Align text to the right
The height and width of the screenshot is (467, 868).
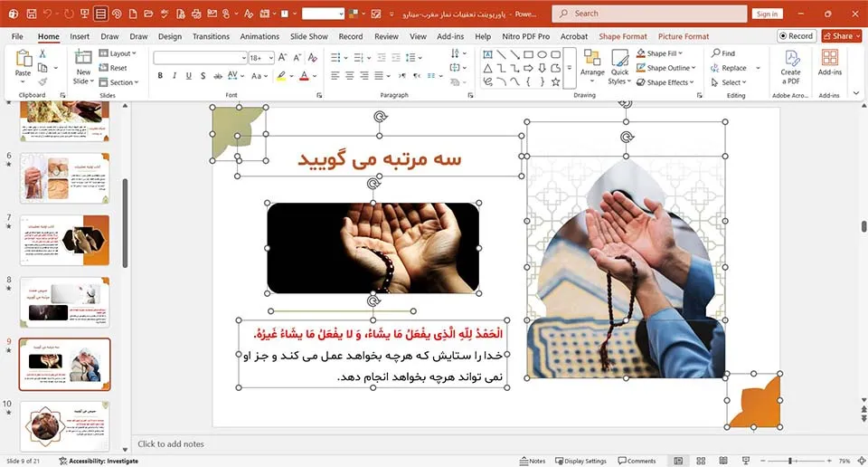[x=364, y=75]
